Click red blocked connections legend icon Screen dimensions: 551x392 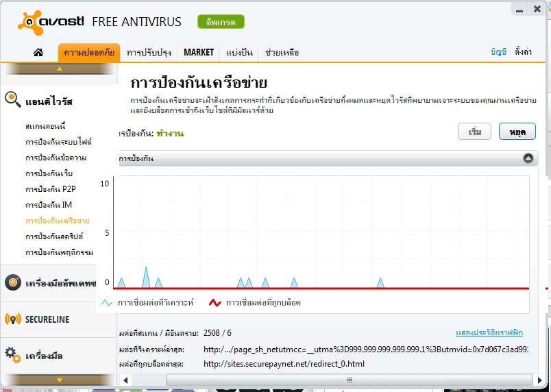coord(215,302)
